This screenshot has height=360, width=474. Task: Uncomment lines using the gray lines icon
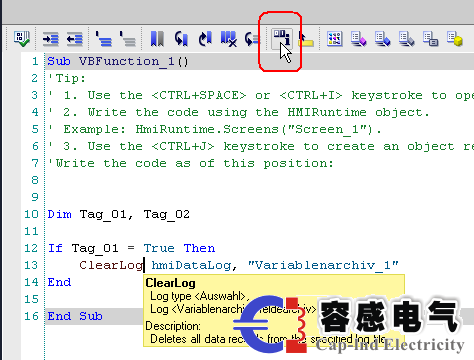[x=128, y=39]
